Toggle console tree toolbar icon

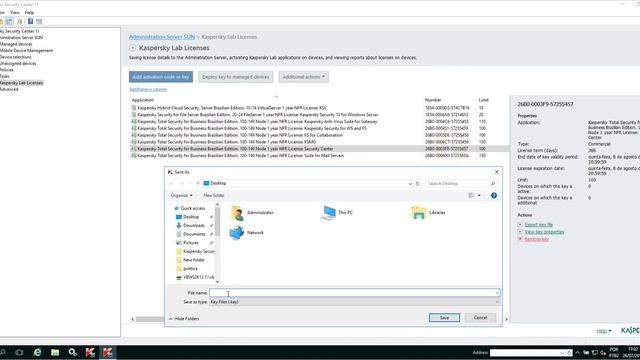[x=9, y=21]
